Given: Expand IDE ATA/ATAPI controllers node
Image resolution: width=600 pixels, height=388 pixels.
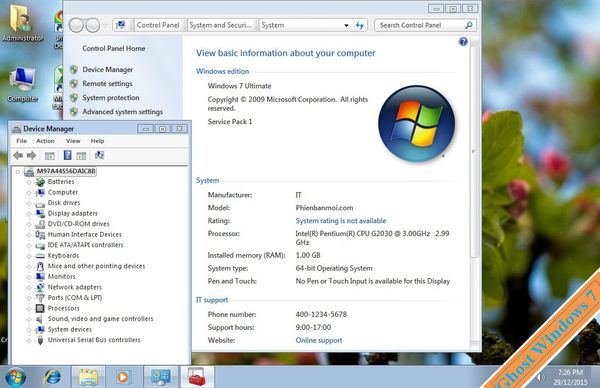Looking at the screenshot, I should tap(29, 245).
